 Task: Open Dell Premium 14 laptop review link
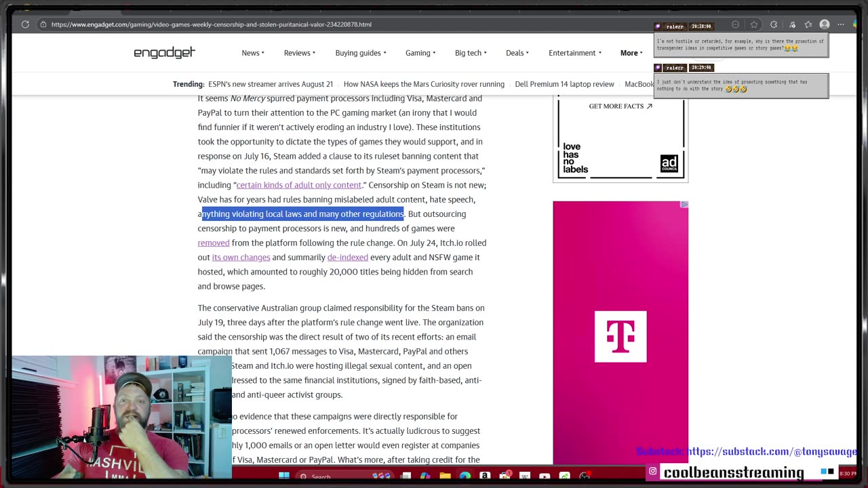coord(564,84)
